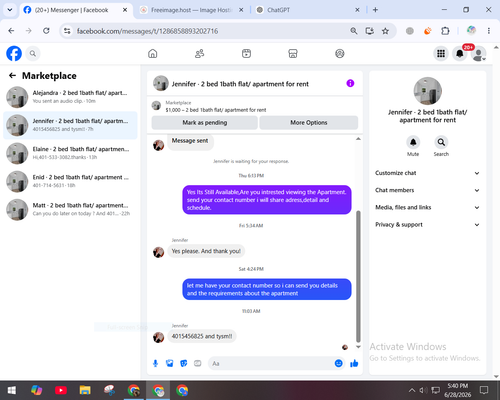This screenshot has height=400, width=500.
Task: Open the tab search dropdown arrow
Action: click(x=10, y=10)
